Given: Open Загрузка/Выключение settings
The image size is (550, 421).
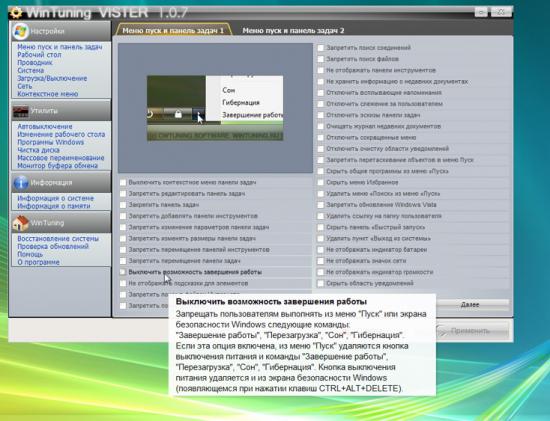Looking at the screenshot, I should click(x=52, y=78).
